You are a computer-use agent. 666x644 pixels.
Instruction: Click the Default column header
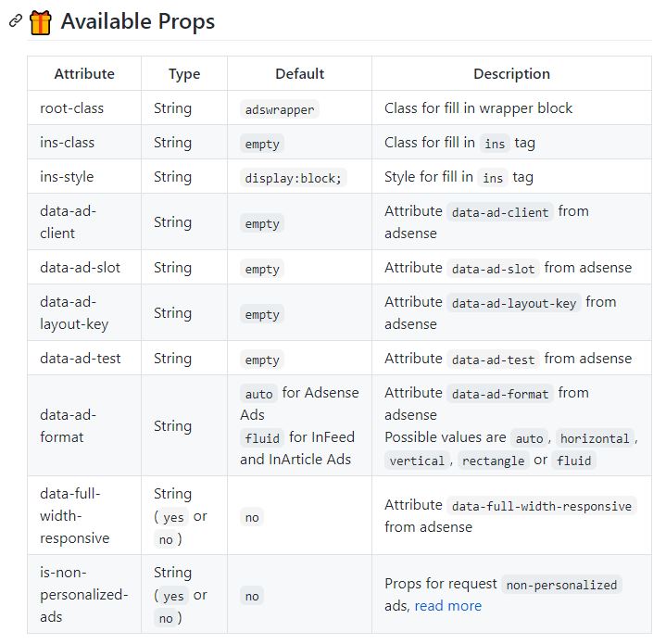click(299, 73)
